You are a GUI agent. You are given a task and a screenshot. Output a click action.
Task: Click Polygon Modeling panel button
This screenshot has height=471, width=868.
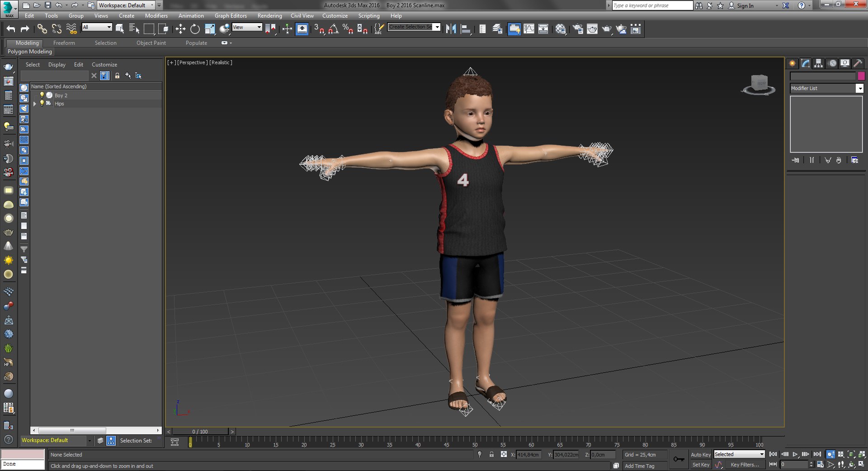[x=30, y=52]
